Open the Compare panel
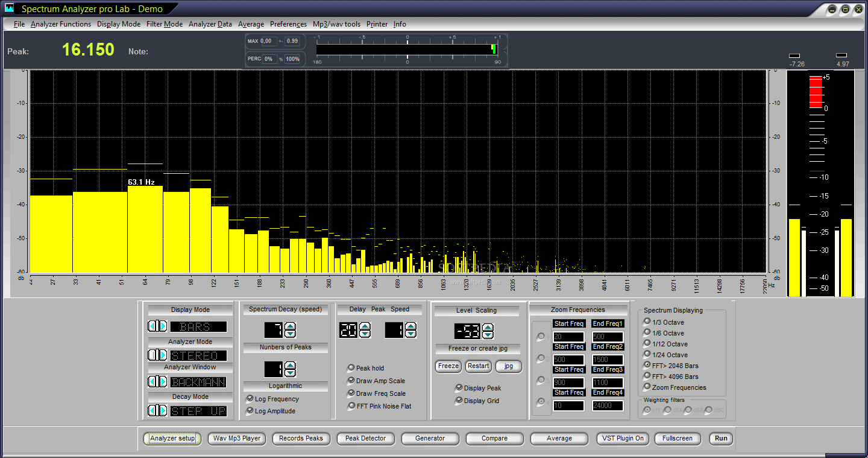Screen dimensions: 868x458 click(x=495, y=439)
